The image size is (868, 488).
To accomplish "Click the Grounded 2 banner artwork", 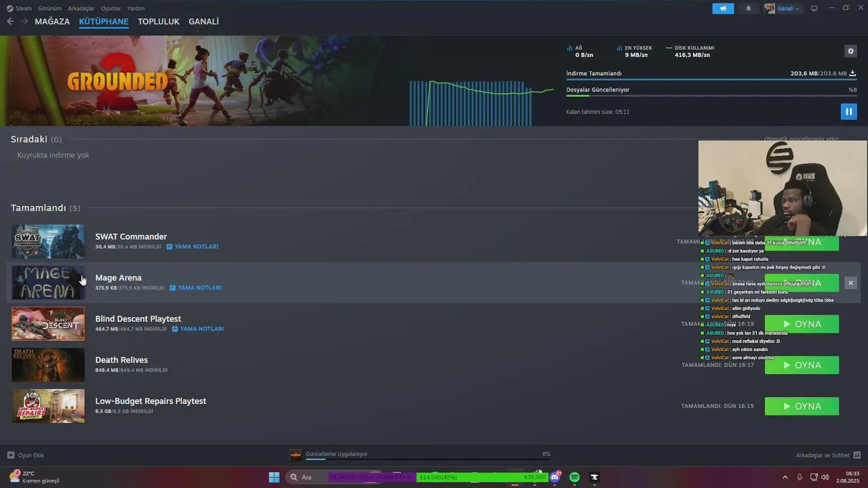I will [203, 81].
